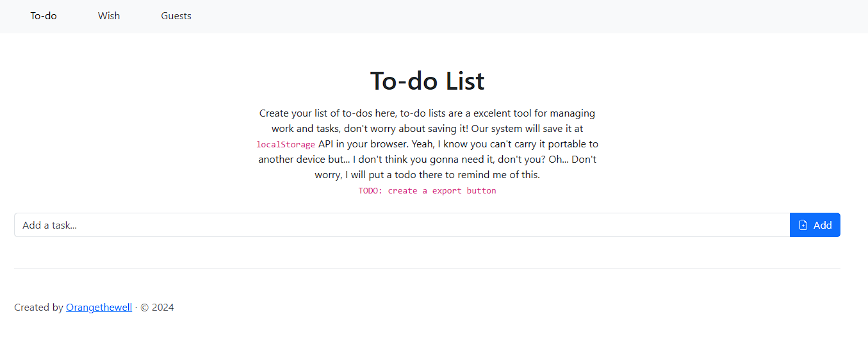Click the phrase 'work and tasks' in description
868x362 pixels.
coord(306,129)
